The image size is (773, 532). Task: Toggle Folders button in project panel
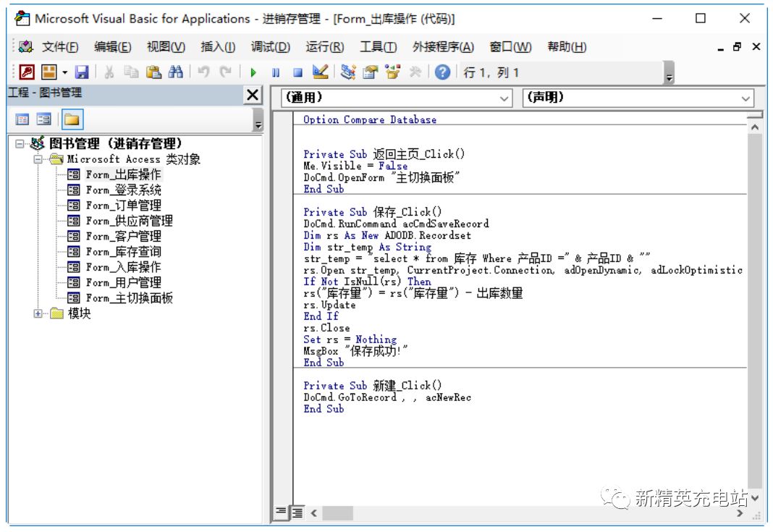[72, 119]
